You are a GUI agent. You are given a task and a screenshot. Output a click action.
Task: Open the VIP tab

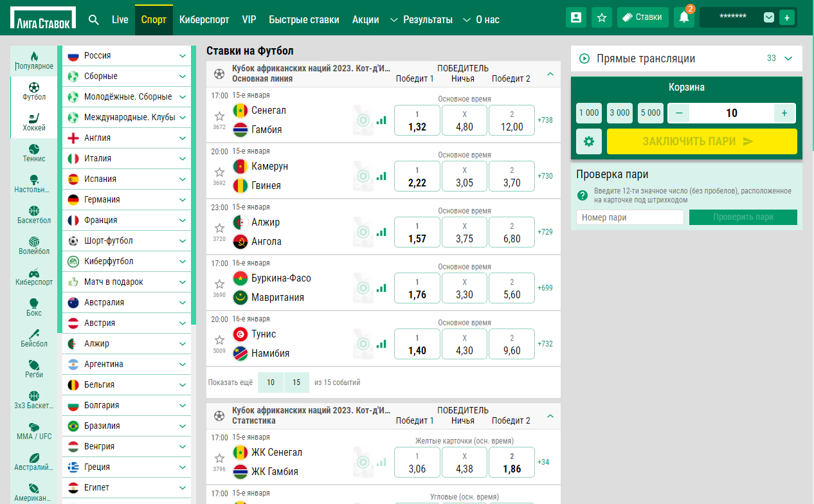click(x=249, y=19)
